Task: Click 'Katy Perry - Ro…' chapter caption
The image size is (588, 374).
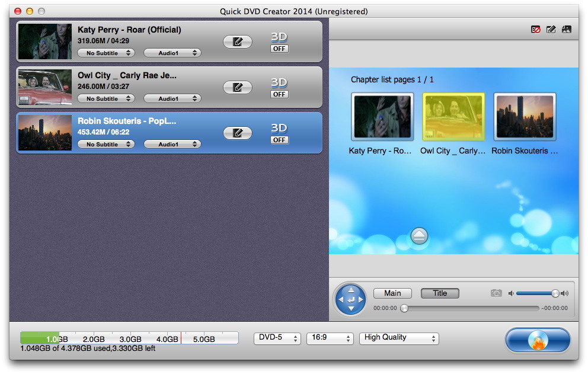Action: coord(380,151)
